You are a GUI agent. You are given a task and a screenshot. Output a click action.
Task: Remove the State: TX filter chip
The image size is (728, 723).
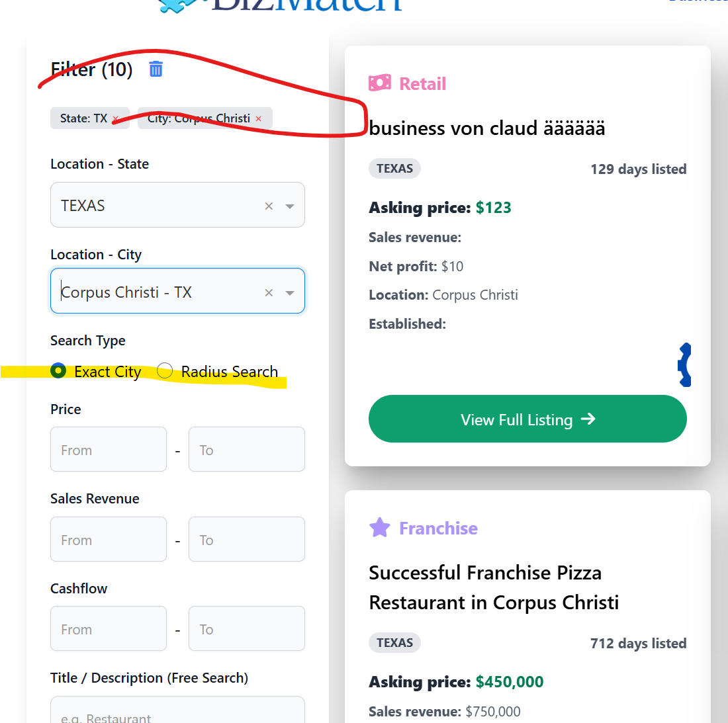coord(115,119)
